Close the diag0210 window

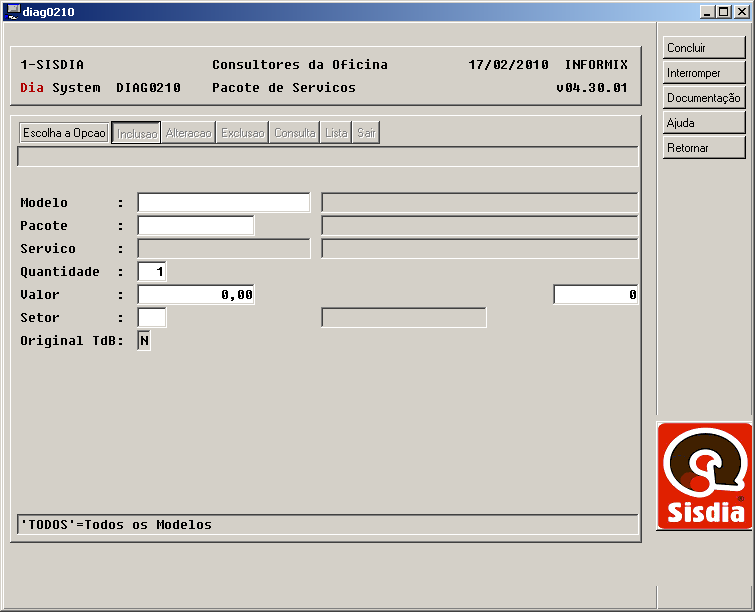pyautogui.click(x=742, y=12)
